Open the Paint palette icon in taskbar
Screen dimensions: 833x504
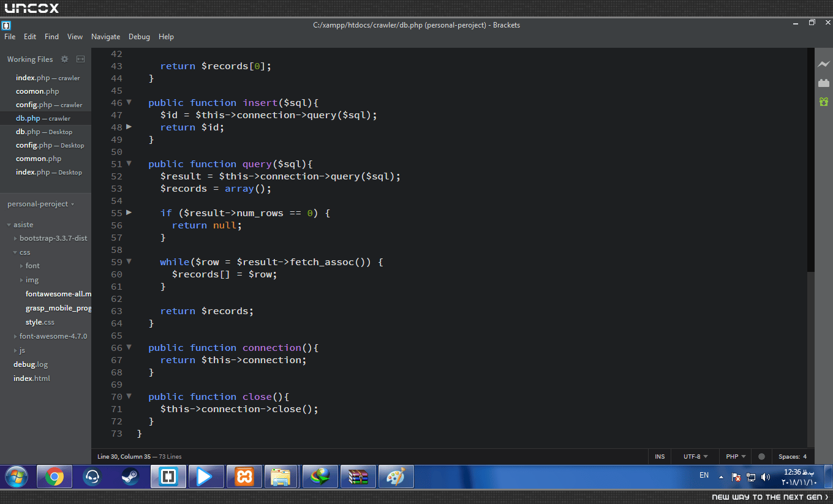click(x=396, y=476)
